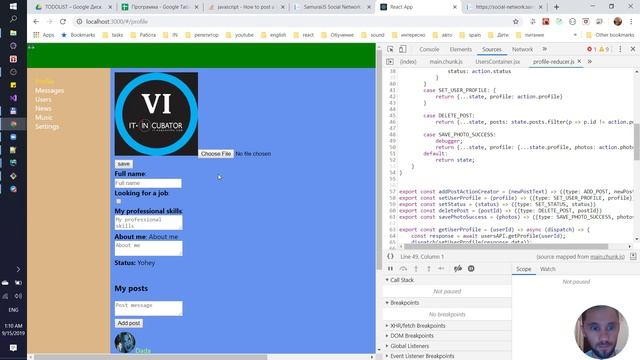The width and height of the screenshot is (640, 360).
Task: Open the react bookmarks folder
Action: 304,35
